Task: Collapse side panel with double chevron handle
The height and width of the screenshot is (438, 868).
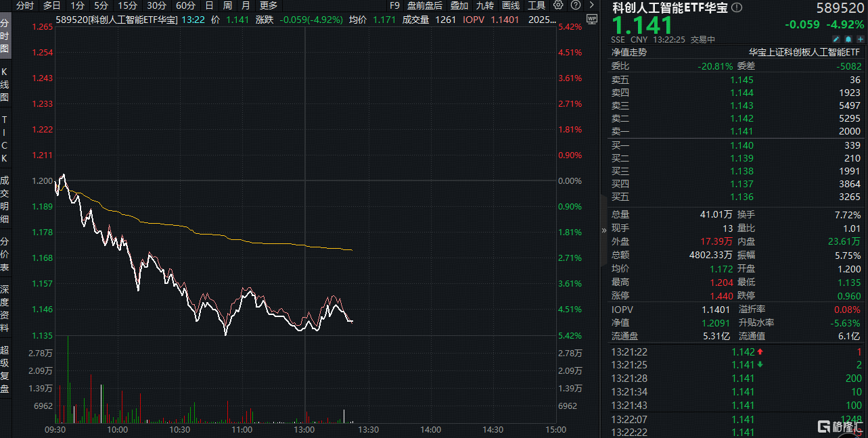Action: 604,230
